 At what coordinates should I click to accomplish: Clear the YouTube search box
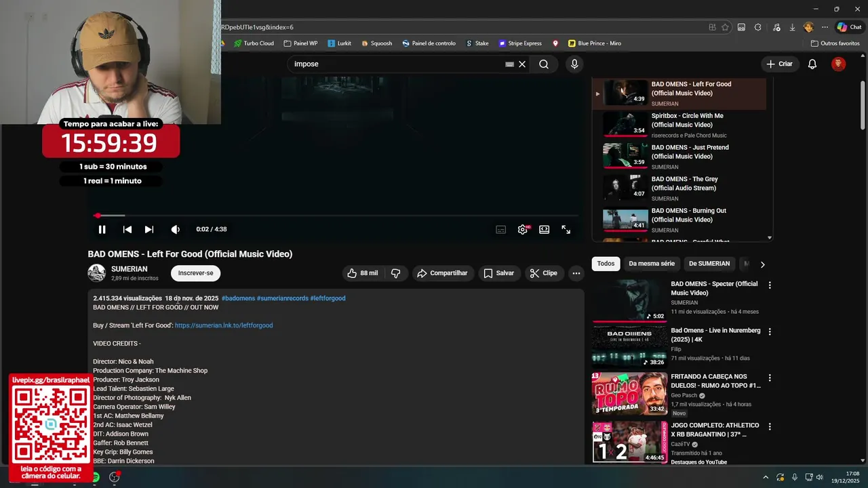522,64
